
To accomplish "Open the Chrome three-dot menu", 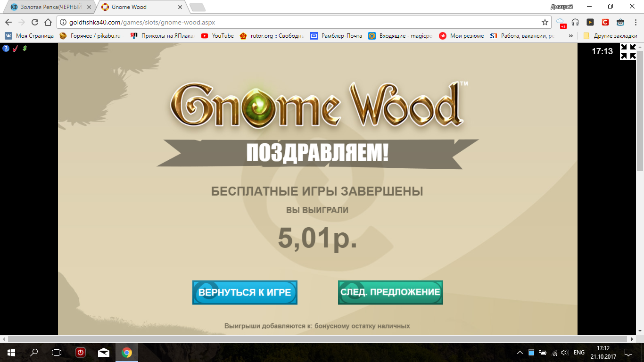I will (x=635, y=22).
